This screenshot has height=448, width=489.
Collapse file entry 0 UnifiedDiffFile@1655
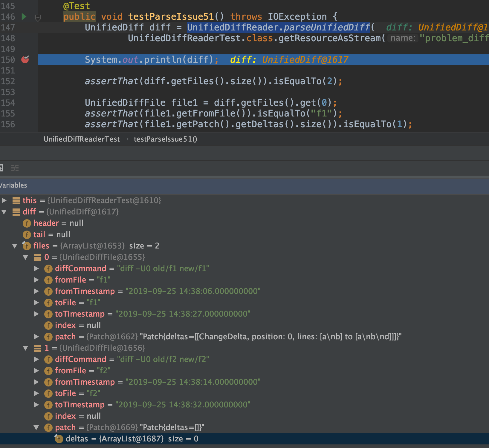pyautogui.click(x=26, y=257)
